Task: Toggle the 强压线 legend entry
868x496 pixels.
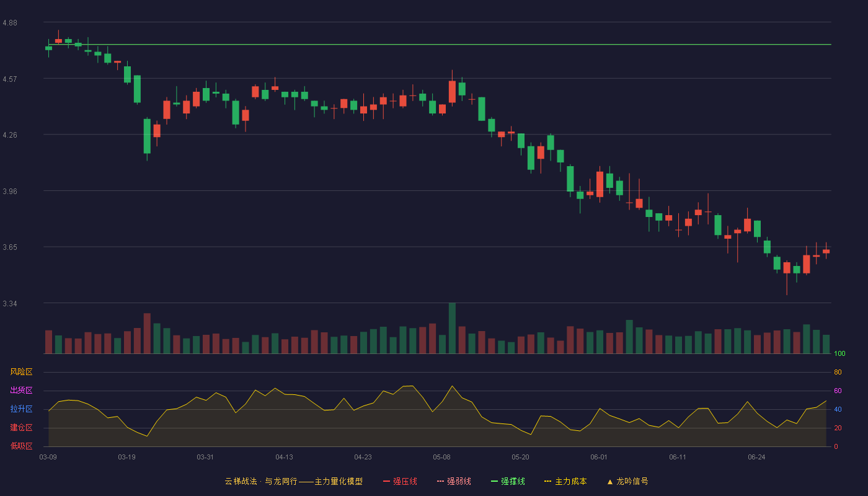Action: (400, 481)
